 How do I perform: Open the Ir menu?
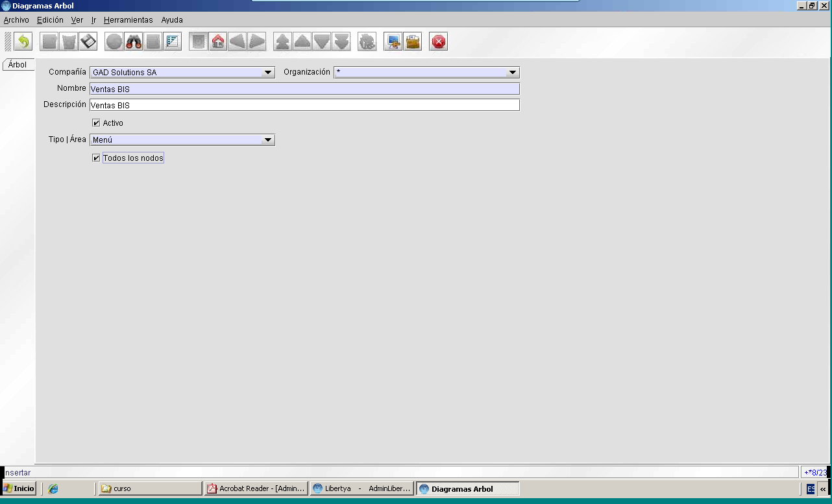click(93, 20)
